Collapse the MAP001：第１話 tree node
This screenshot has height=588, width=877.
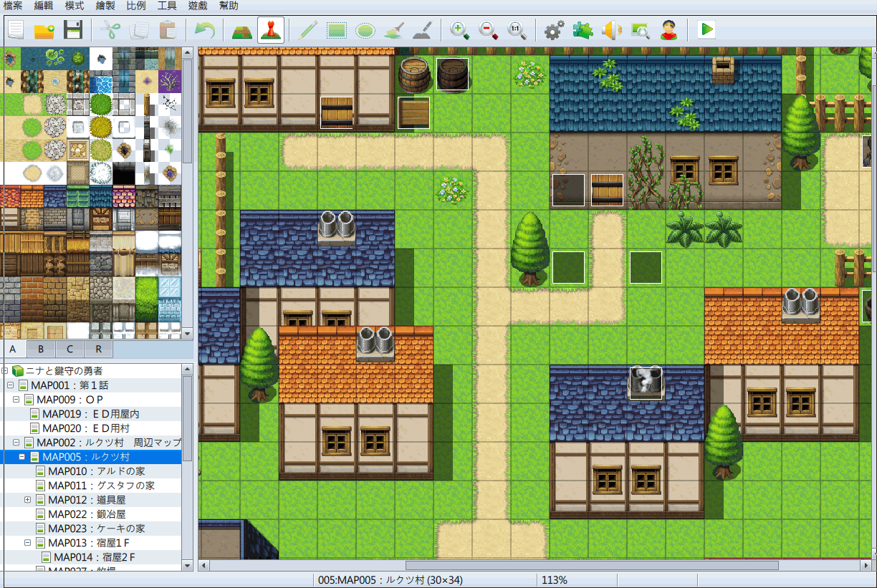(10, 385)
